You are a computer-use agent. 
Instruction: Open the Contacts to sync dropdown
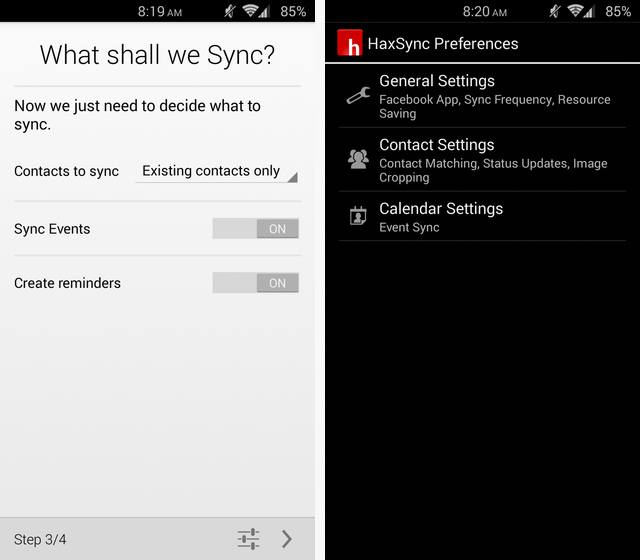(216, 171)
